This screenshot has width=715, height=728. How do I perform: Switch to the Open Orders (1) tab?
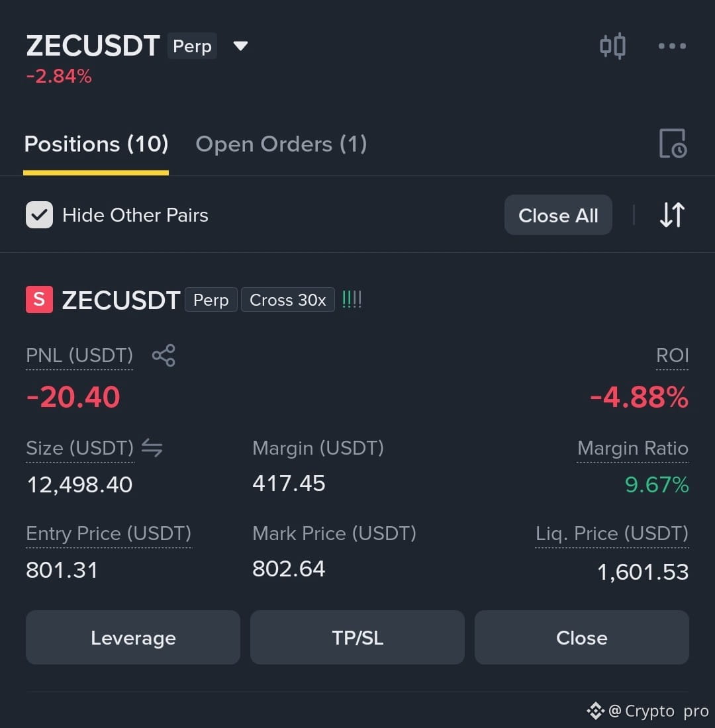click(x=281, y=144)
